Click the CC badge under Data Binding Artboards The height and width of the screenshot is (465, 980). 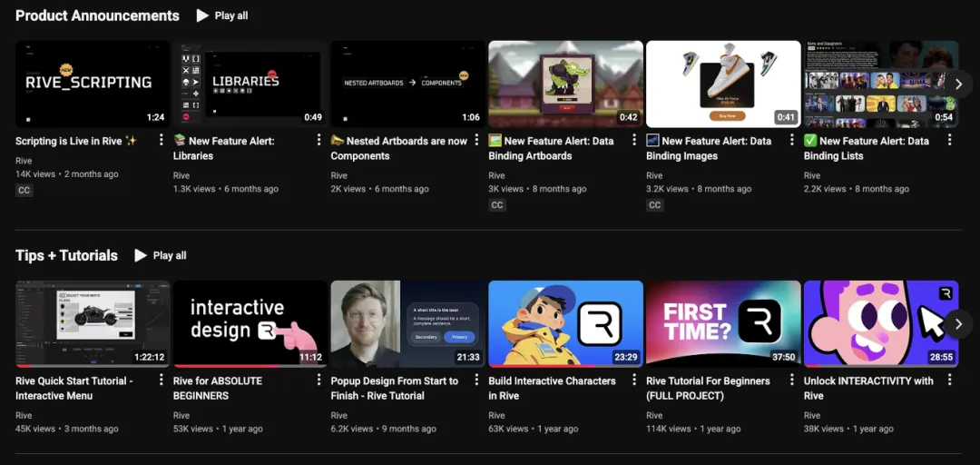click(x=497, y=204)
